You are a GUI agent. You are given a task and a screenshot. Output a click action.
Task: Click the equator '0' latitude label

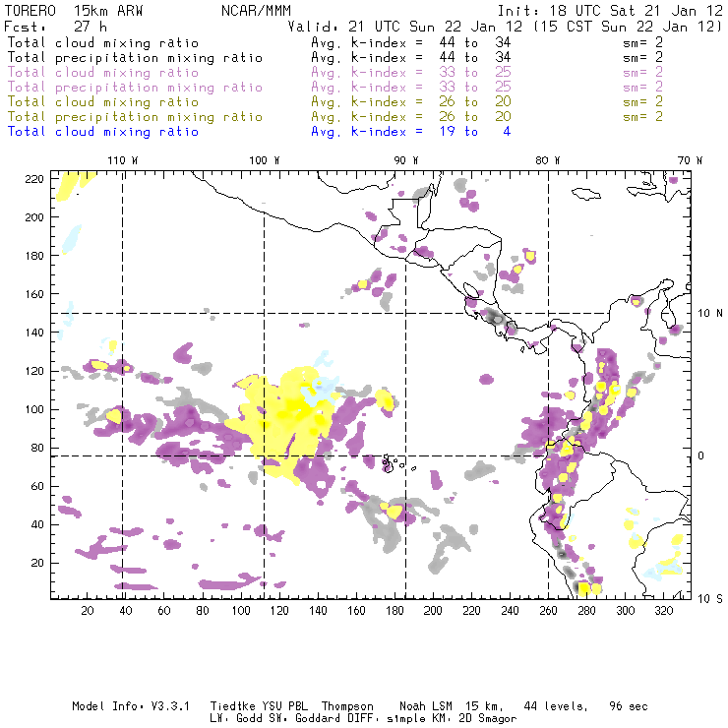[701, 455]
